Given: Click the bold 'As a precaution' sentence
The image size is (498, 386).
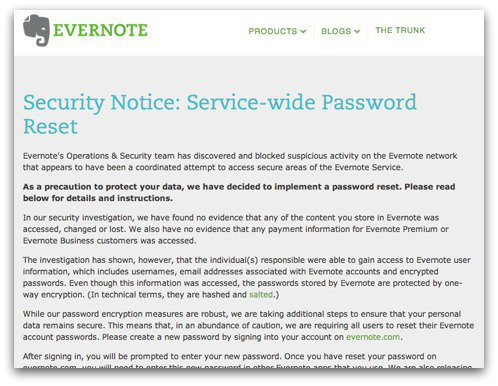Looking at the screenshot, I should 239,192.
